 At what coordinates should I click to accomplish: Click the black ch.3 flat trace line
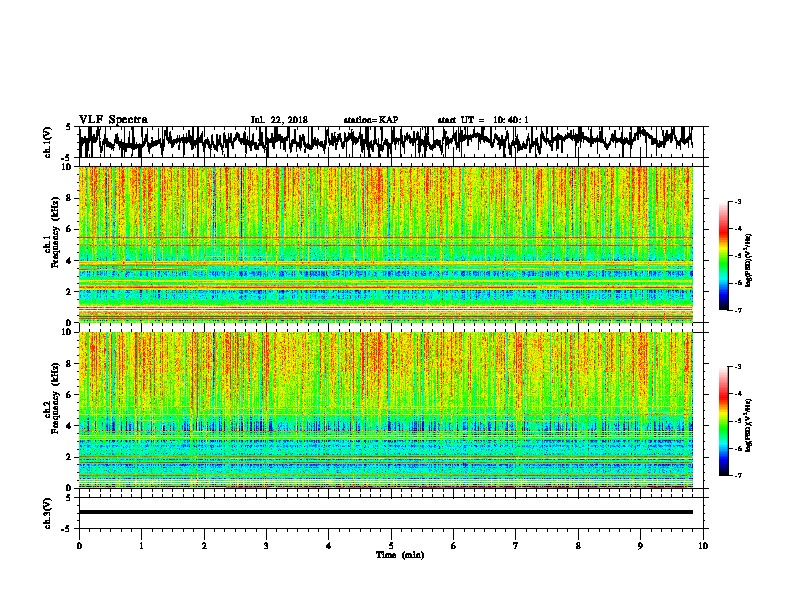385,512
